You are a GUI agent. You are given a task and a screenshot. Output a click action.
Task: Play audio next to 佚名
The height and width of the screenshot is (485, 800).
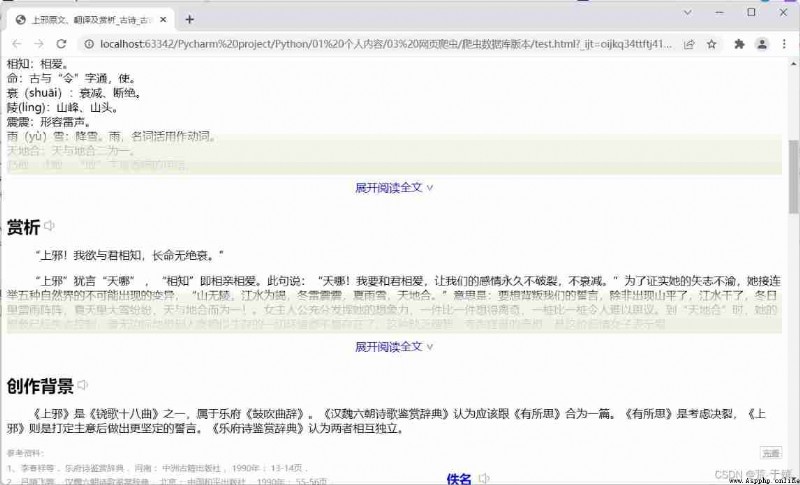(x=484, y=478)
